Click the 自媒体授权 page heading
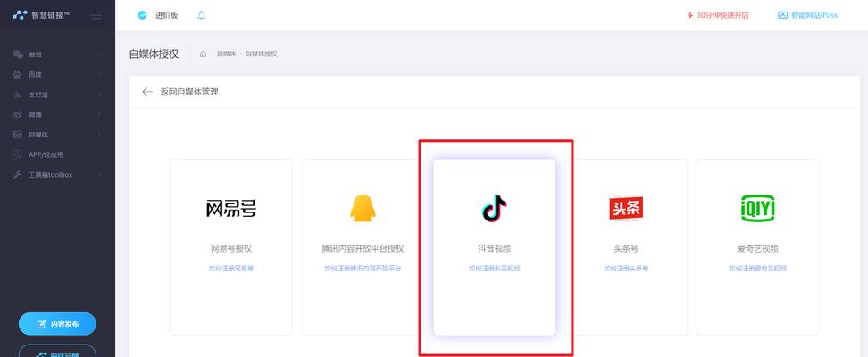 point(154,54)
